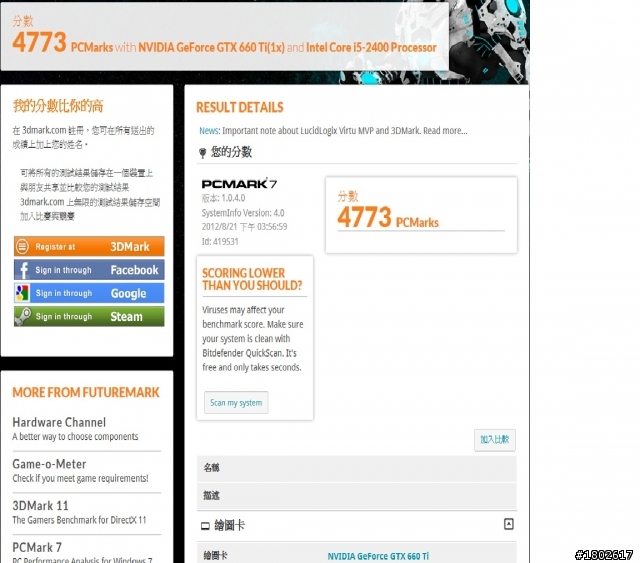Click the 我的分數比你的高 heading
This screenshot has height=563, width=640.
click(x=58, y=106)
